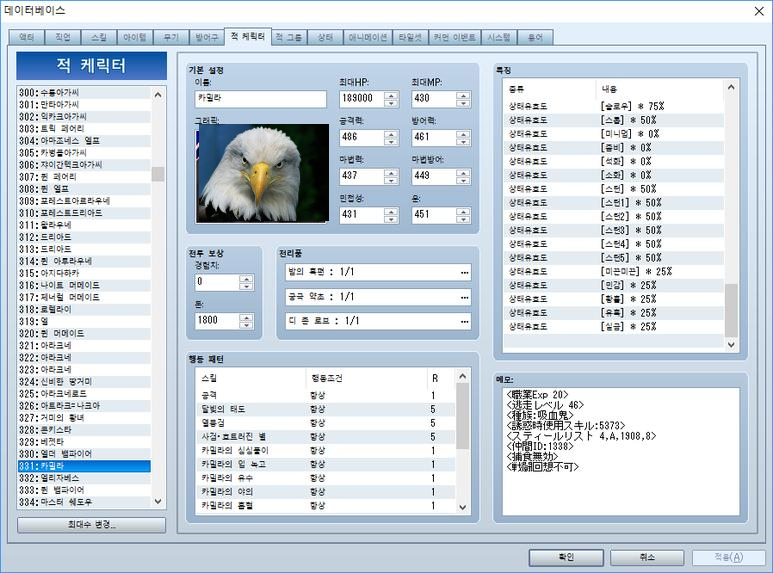Lower 공격력 value 486 with down arrow
773x573 pixels.
[x=391, y=142]
